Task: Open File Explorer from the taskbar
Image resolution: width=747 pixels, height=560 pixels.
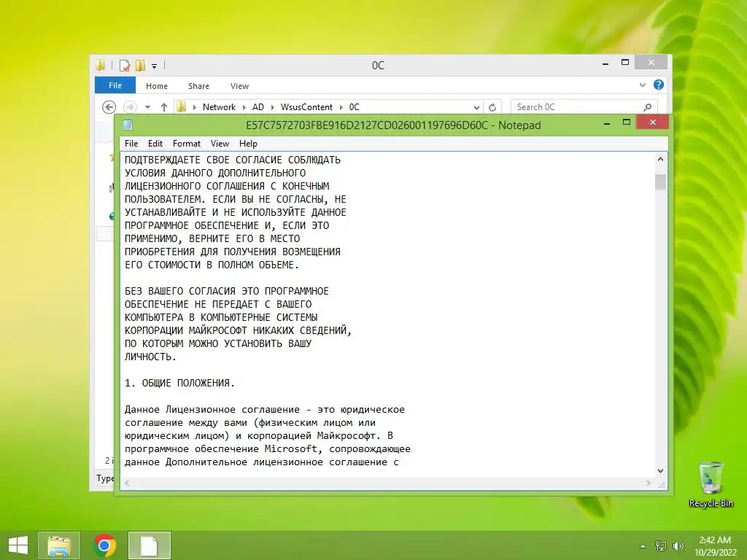Action: 59,545
